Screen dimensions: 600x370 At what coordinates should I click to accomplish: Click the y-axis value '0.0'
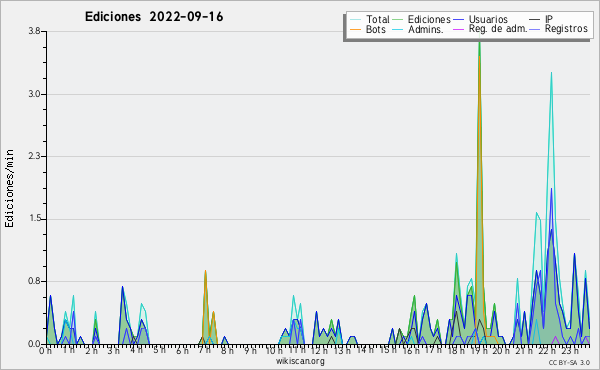34,344
